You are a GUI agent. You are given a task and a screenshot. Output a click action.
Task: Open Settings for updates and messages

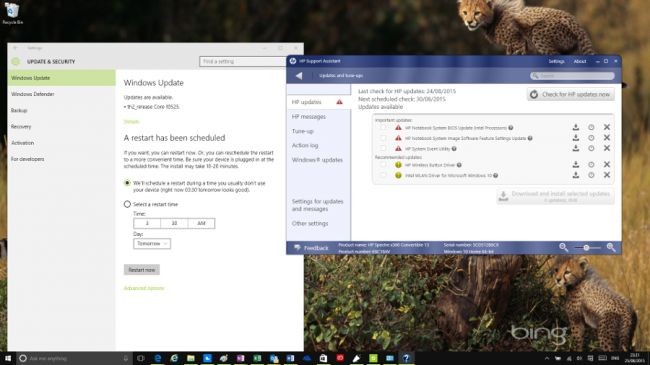click(318, 205)
